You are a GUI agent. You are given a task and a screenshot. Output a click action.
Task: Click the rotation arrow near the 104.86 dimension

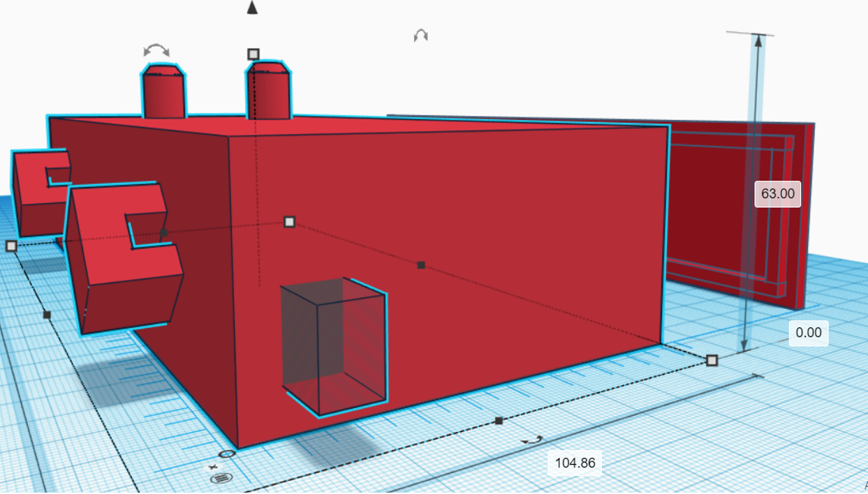tap(533, 440)
